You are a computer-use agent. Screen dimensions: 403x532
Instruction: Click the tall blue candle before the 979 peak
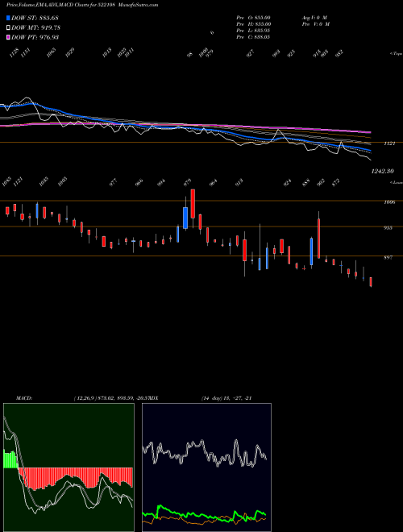pyautogui.click(x=185, y=218)
